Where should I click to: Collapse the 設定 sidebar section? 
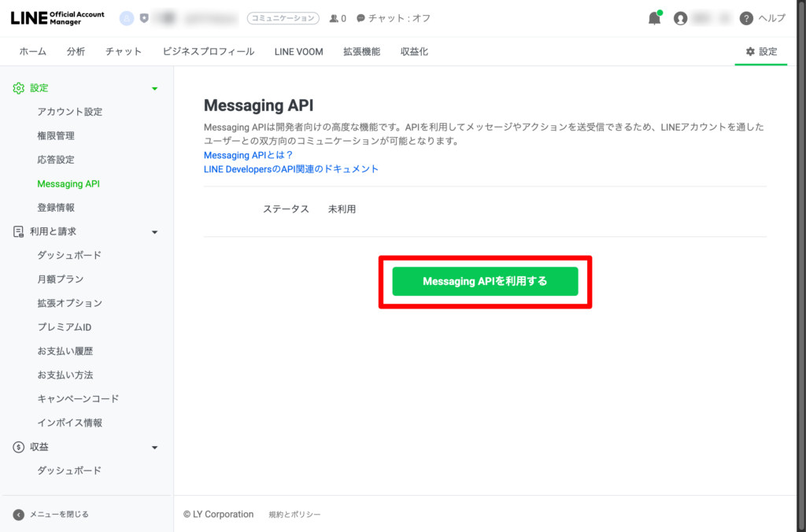click(154, 89)
